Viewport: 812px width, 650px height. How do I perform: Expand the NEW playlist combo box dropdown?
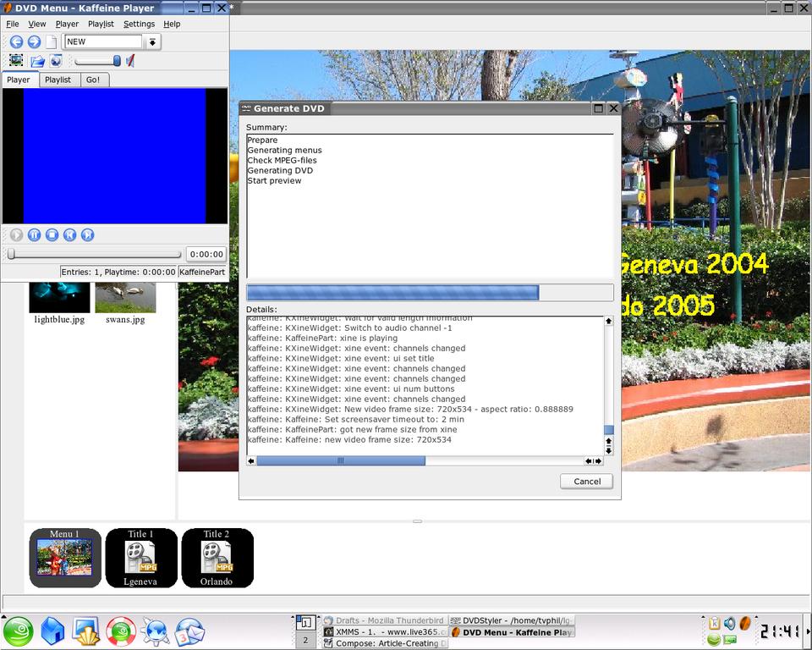pos(152,41)
